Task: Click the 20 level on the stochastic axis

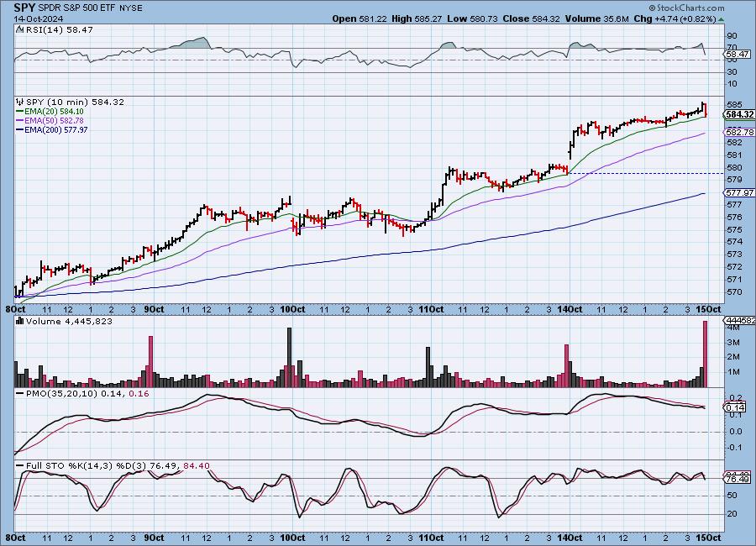Action: pos(732,514)
